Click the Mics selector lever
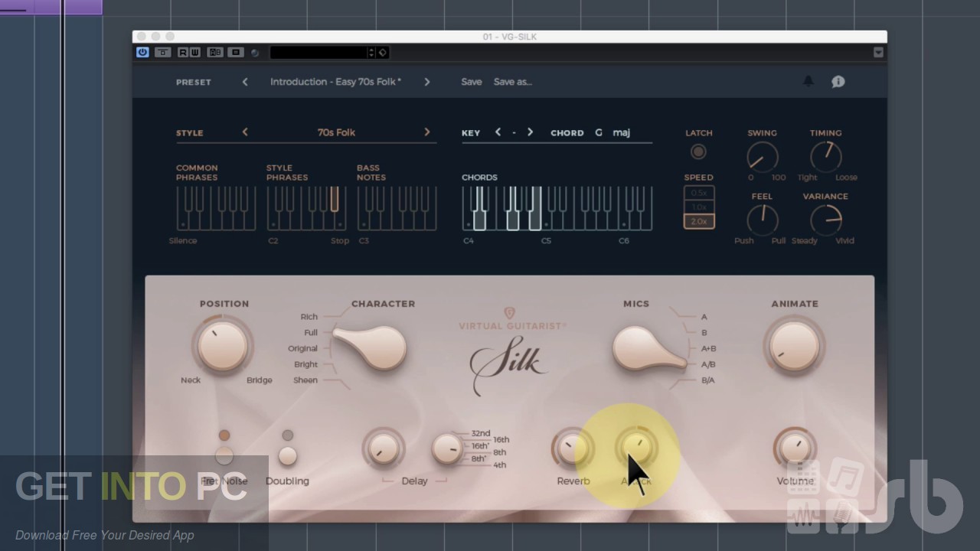This screenshot has height=551, width=980. pos(649,348)
